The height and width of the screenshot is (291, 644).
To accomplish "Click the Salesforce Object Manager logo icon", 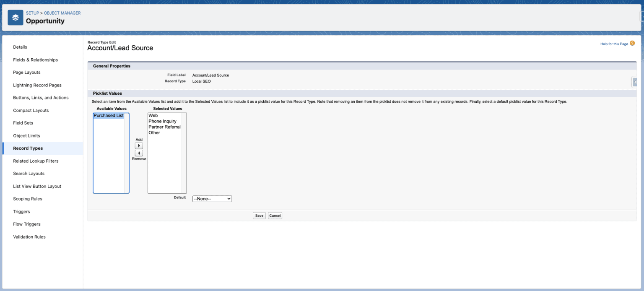I will click(x=16, y=18).
